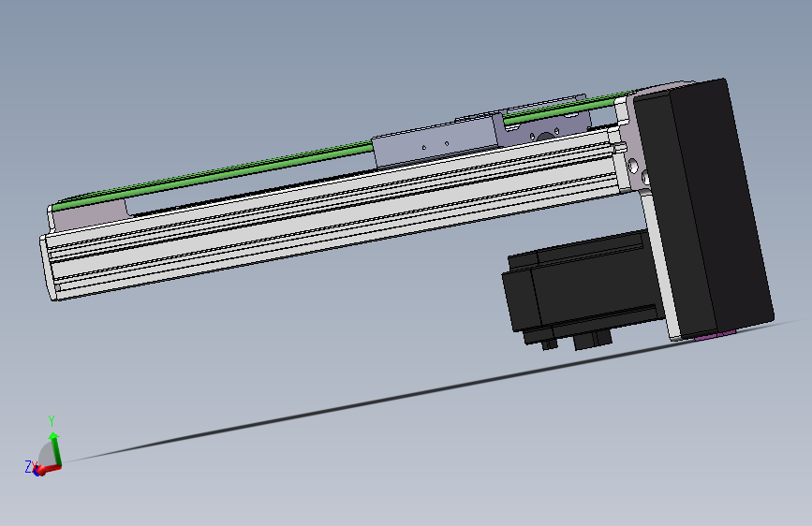Select the left end cap of the rail

48,267
